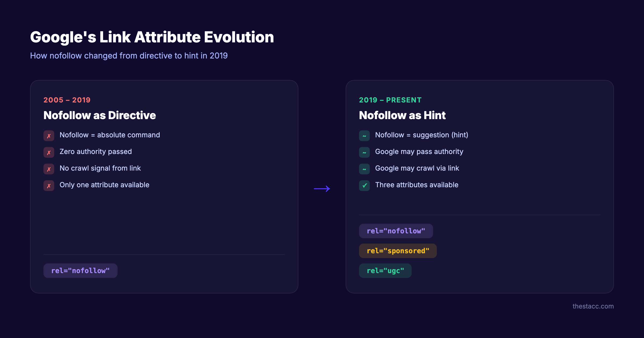Click the purple transition arrow between cards
This screenshot has height=338, width=644.
tap(322, 189)
